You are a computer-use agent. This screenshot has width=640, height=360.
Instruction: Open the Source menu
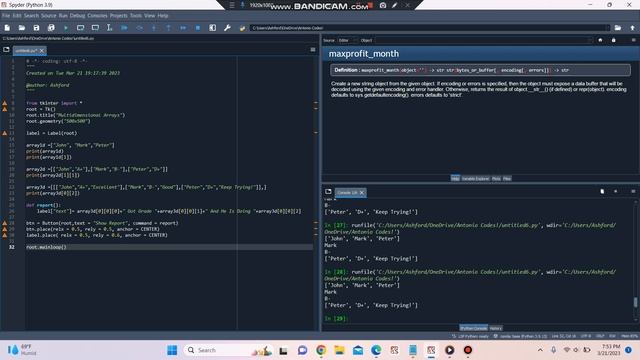[49, 16]
